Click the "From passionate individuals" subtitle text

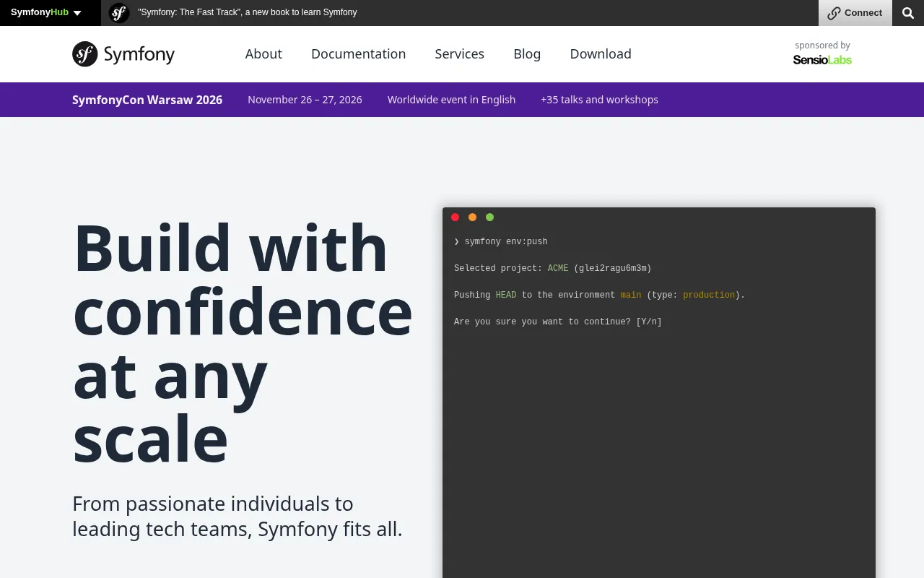tap(237, 516)
